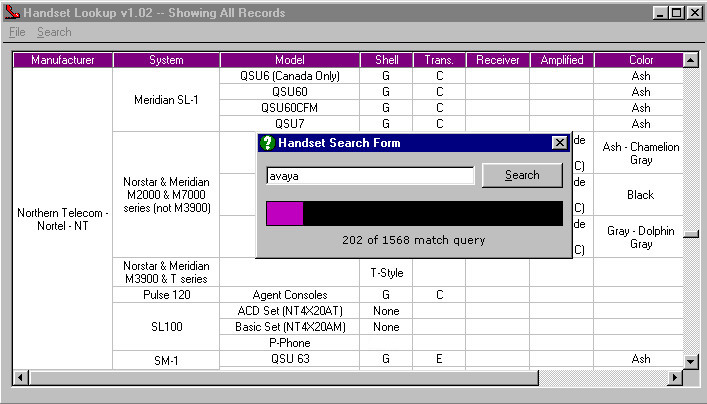Click the horizontal scrollbar left arrow
Image resolution: width=707 pixels, height=404 pixels.
pyautogui.click(x=20, y=377)
